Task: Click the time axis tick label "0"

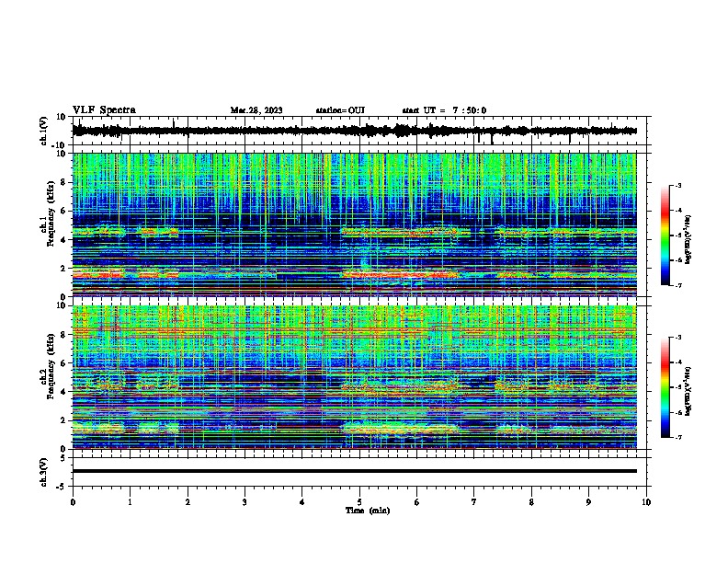Action: [73, 502]
